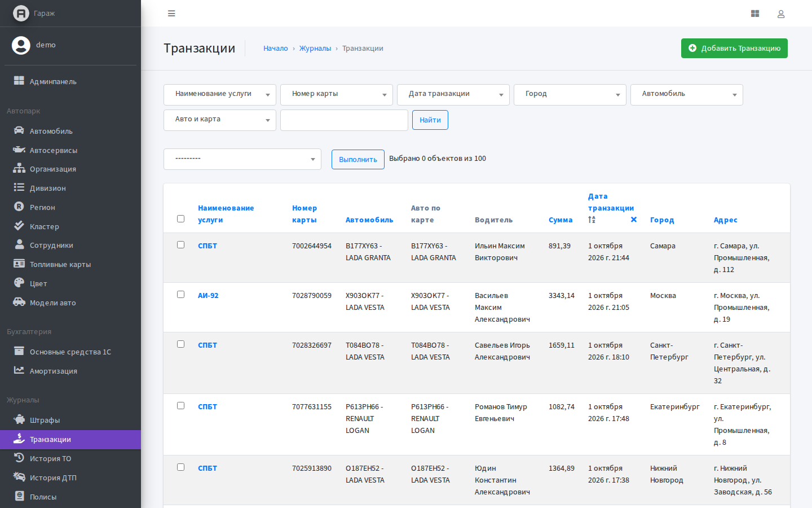The width and height of the screenshot is (812, 508).
Task: Open Амортизация menu item
Action: (70, 371)
